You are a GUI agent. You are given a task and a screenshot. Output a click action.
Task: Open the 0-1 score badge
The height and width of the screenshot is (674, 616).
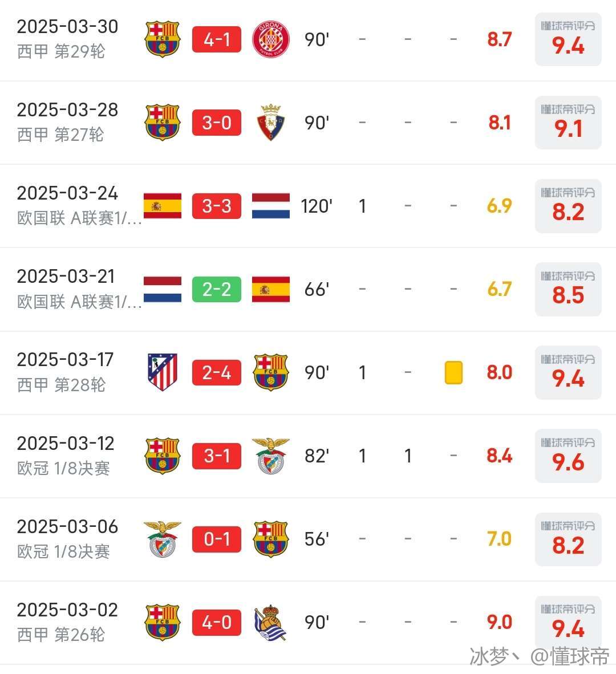(217, 539)
